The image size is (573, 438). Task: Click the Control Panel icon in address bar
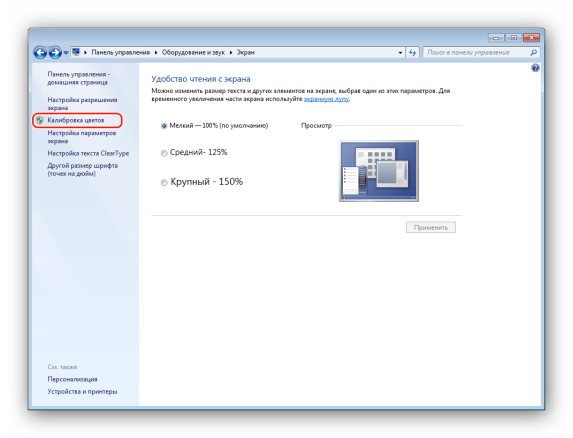pyautogui.click(x=76, y=52)
